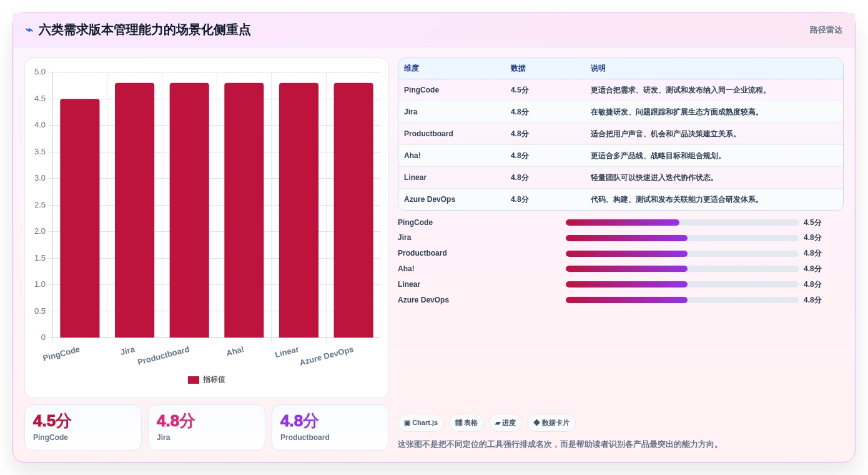The height and width of the screenshot is (475, 868).
Task: Click the description 更适合把需求、研发、测试和发布纳入同一企业流程
Action: point(680,90)
